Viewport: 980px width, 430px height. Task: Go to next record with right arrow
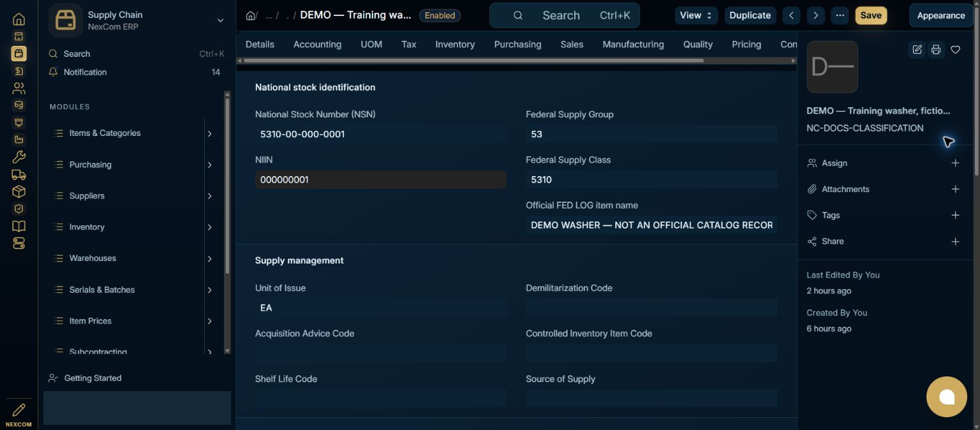815,15
